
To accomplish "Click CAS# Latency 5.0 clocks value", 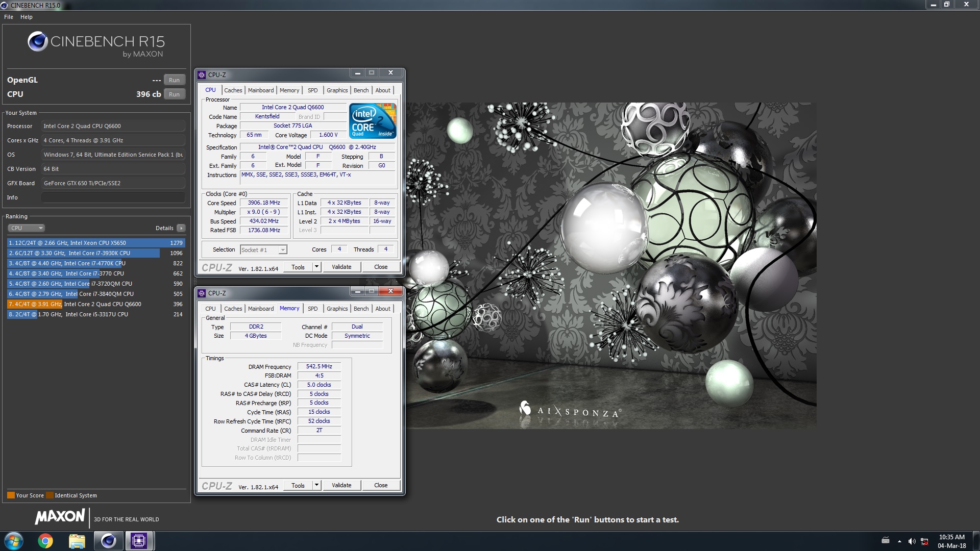I will [319, 385].
